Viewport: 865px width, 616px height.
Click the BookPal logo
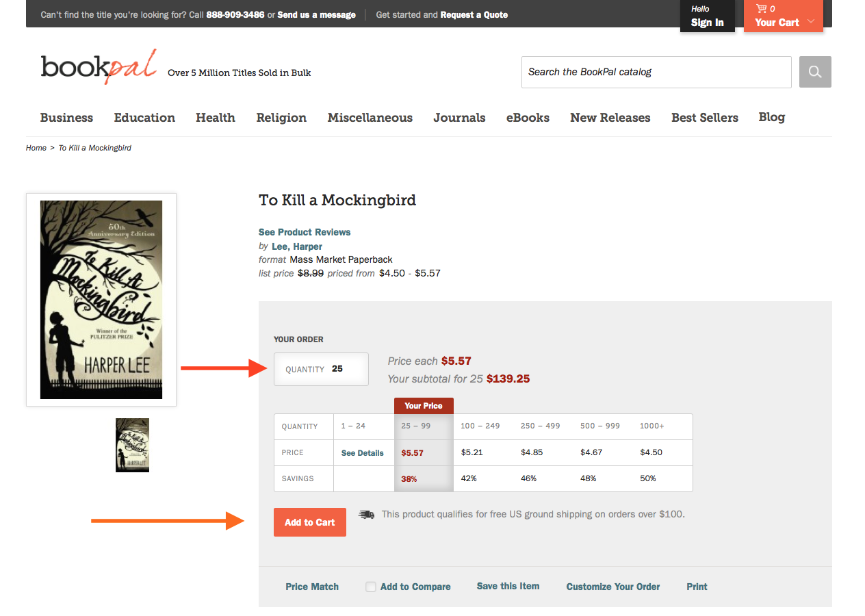point(99,67)
